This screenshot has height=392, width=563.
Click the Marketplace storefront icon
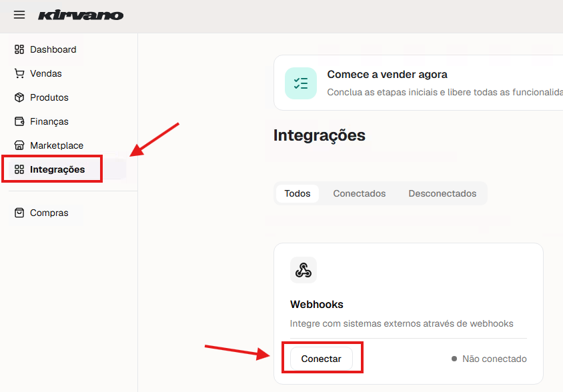pos(19,145)
